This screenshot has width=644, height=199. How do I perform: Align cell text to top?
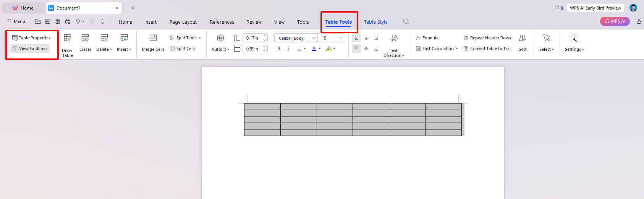356,49
